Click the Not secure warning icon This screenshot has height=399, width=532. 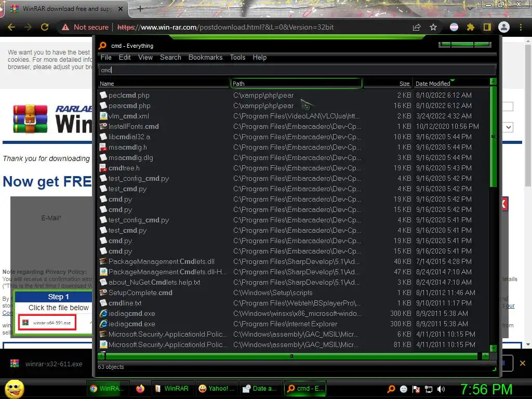(x=65, y=27)
